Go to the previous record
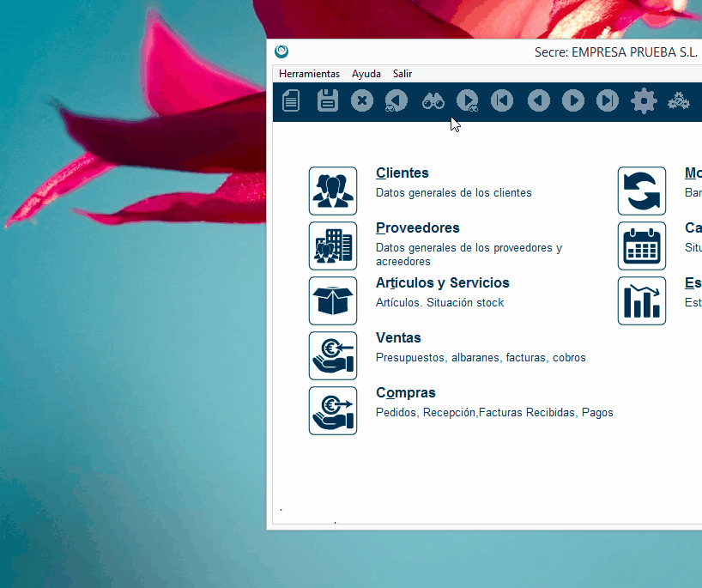 point(538,101)
